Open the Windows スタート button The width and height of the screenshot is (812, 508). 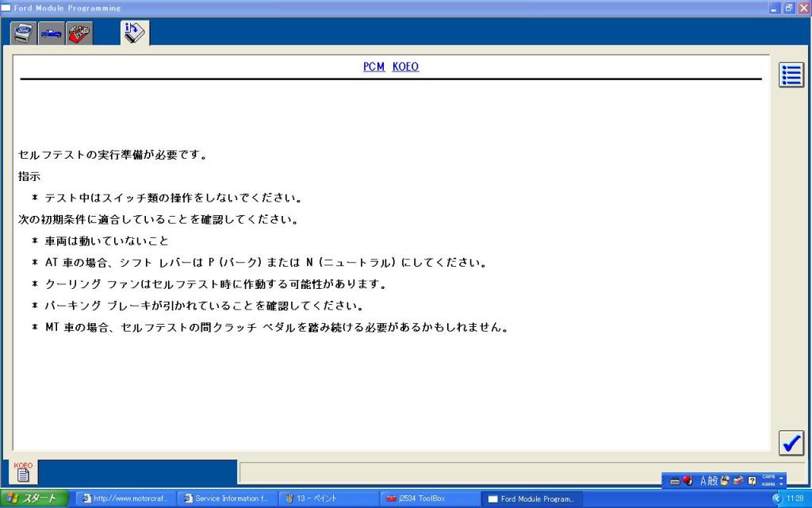tap(34, 498)
